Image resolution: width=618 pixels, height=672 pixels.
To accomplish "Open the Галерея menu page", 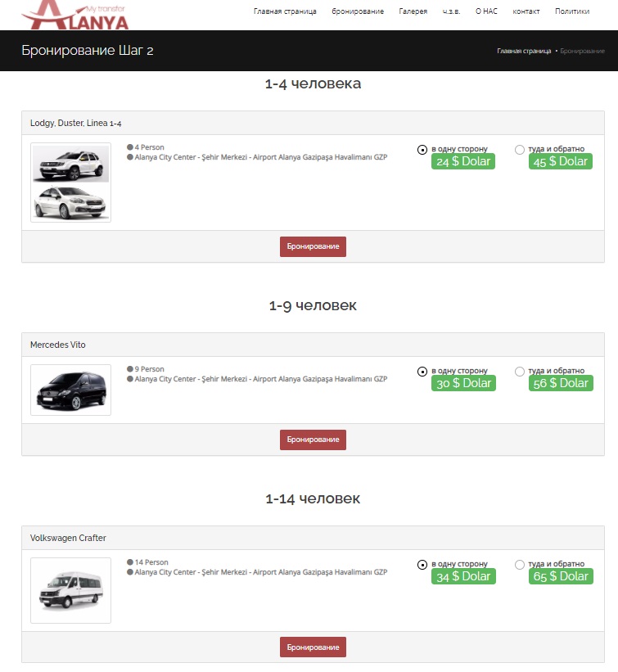I will (x=413, y=12).
